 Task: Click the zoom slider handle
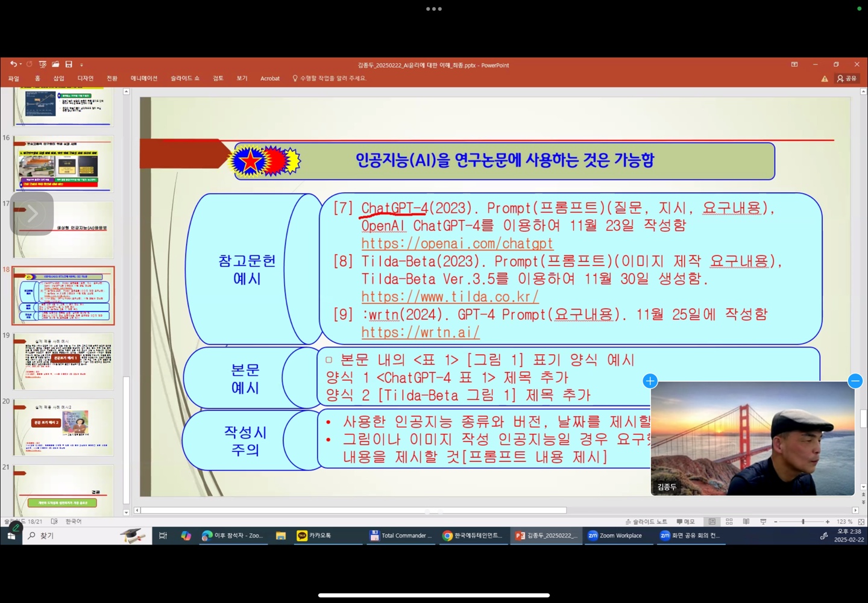803,522
